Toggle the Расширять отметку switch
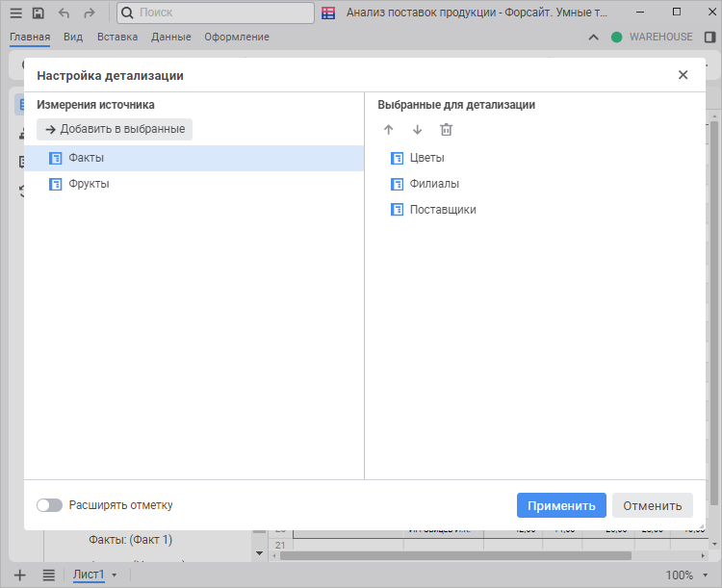Screen dimensions: 722x588 [x=49, y=505]
